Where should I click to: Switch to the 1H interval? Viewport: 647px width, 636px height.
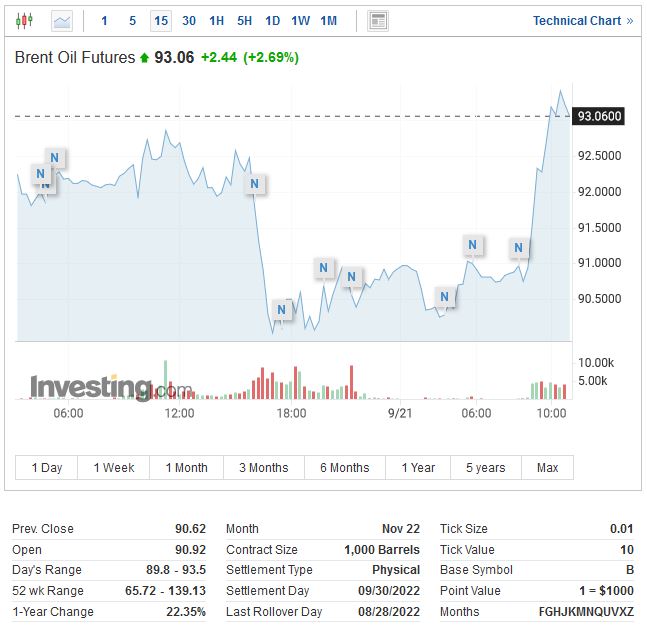tap(217, 20)
